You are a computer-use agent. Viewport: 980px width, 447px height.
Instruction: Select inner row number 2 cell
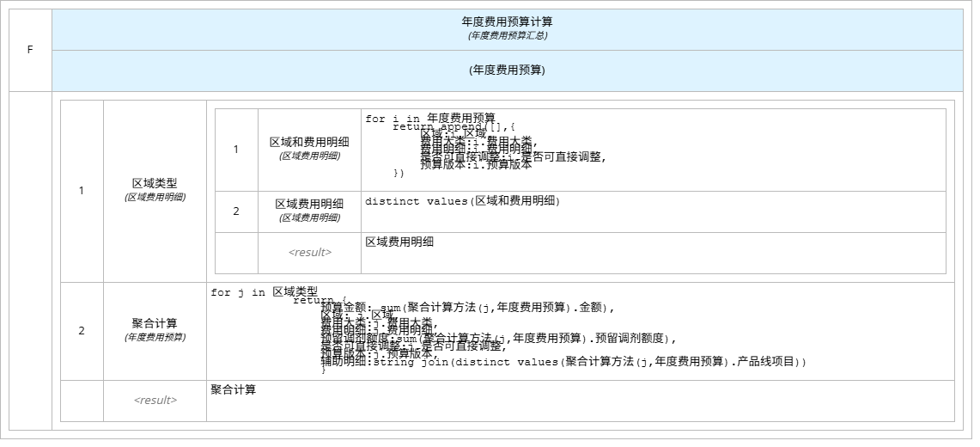coord(236,211)
